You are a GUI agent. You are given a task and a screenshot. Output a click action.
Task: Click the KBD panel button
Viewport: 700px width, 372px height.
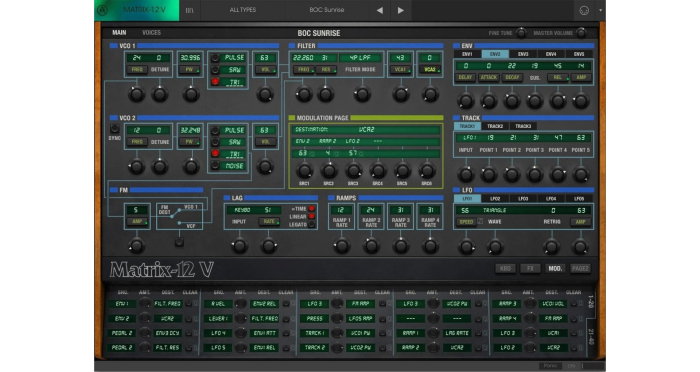(505, 268)
